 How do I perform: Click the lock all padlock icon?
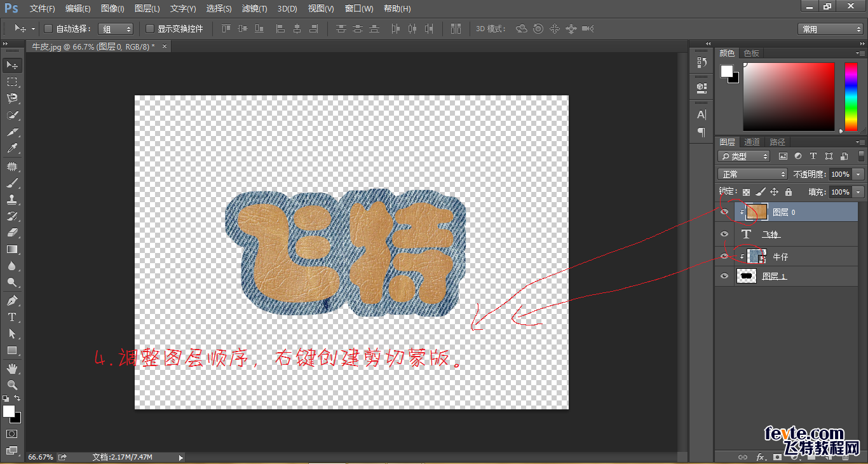[789, 192]
